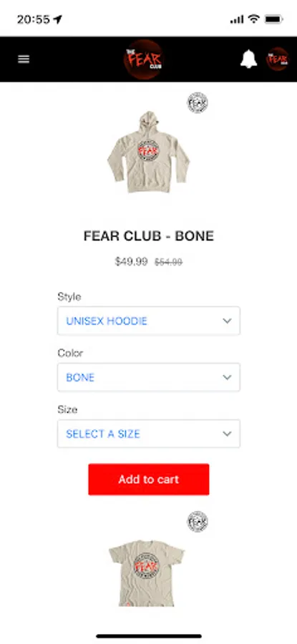Viewport: 297px width, 644px height.
Task: View the bone hoodie product image
Action: pos(148,152)
